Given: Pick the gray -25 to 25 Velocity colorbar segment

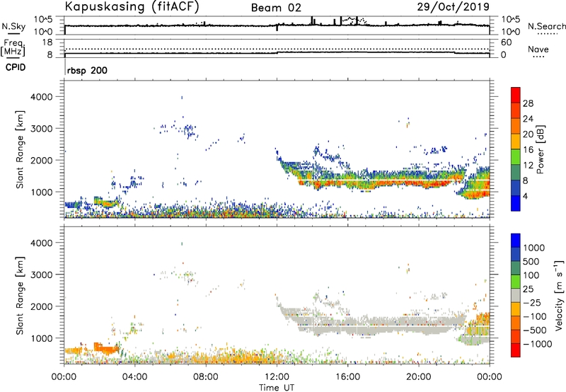Looking at the screenshot, I should [x=516, y=295].
